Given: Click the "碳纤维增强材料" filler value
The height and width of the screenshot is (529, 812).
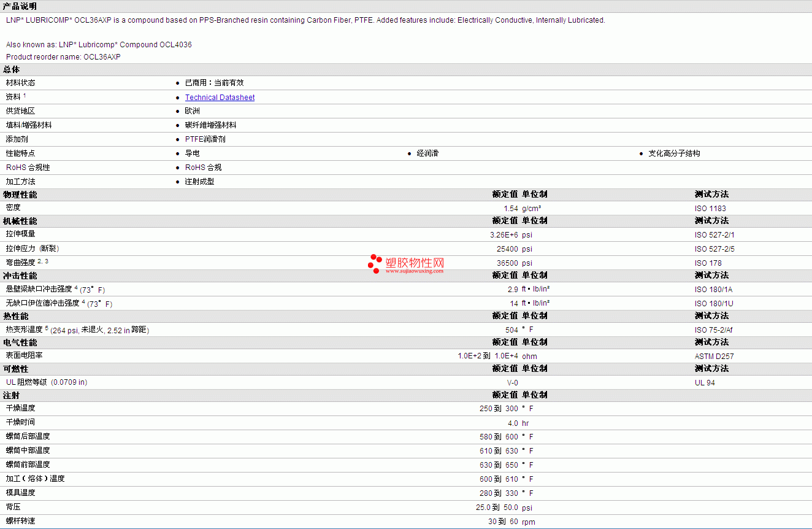Looking at the screenshot, I should tap(210, 125).
